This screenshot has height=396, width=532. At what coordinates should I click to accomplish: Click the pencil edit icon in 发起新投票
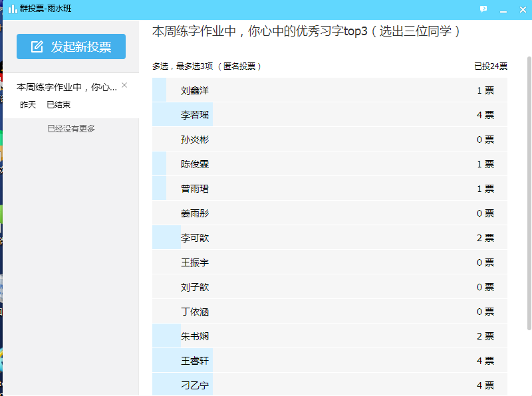[x=37, y=47]
